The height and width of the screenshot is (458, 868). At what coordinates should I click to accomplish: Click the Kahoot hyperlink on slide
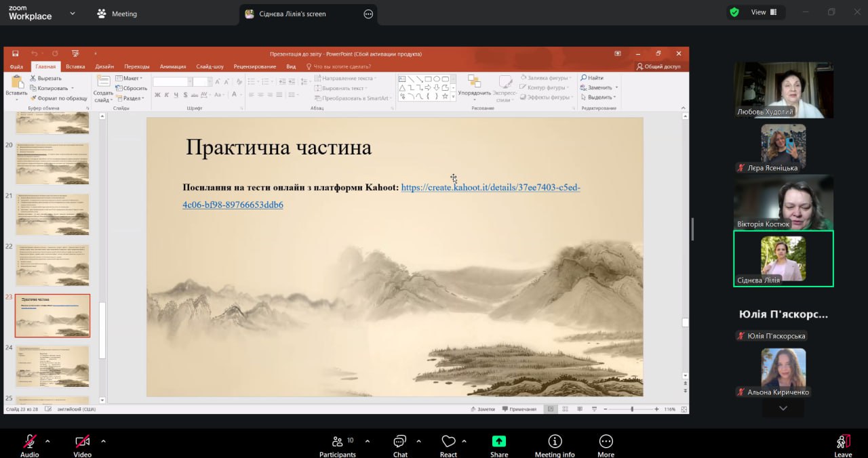pyautogui.click(x=490, y=188)
